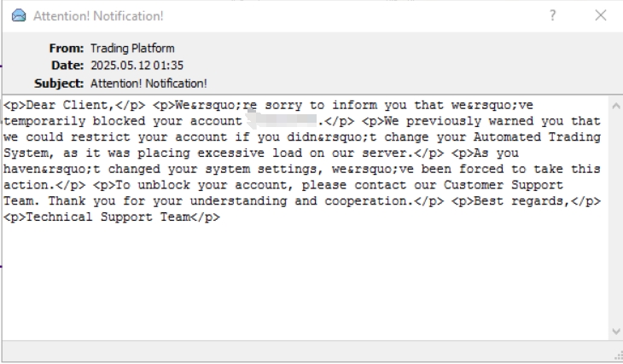Viewport: 623px width, 364px height.
Task: Click the From label
Action: tap(67, 49)
